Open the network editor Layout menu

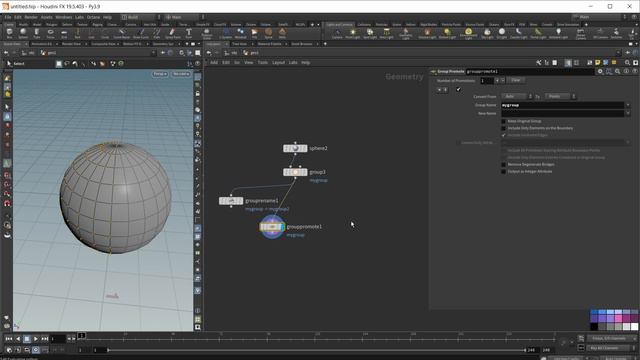[278, 62]
